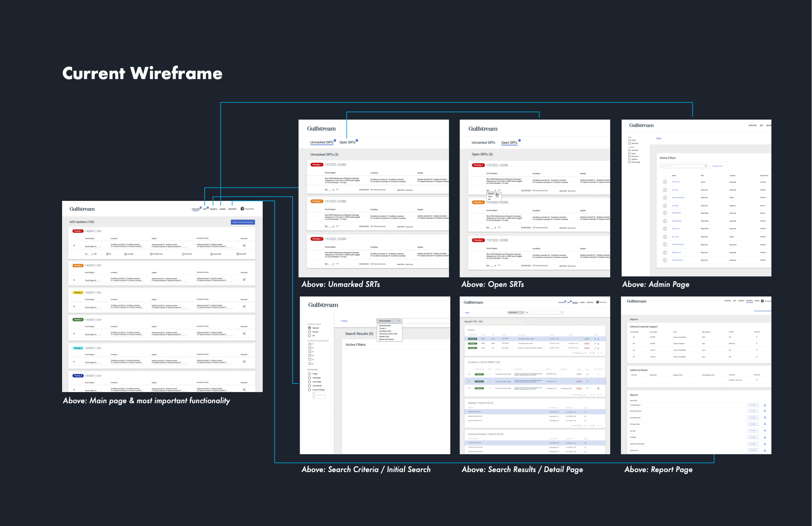This screenshot has width=812, height=526.
Task: Click next-page arrow in Conditions table pagination
Action: click(x=602, y=395)
